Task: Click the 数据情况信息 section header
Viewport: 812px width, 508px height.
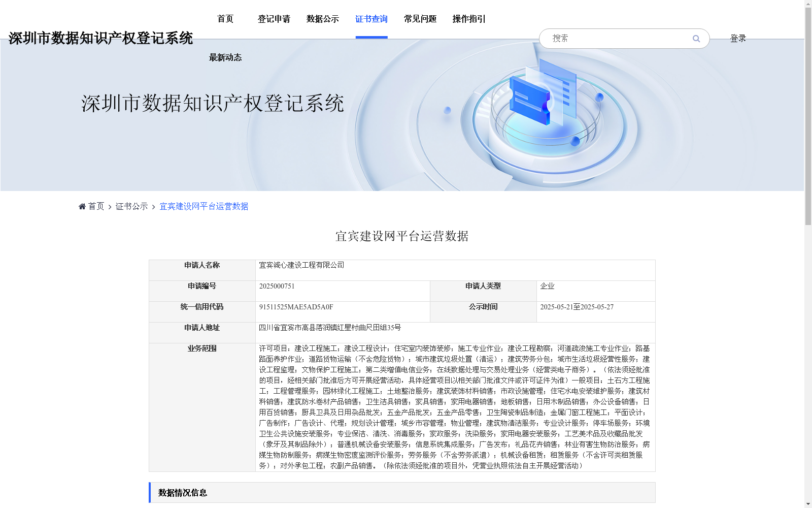Action: point(402,492)
